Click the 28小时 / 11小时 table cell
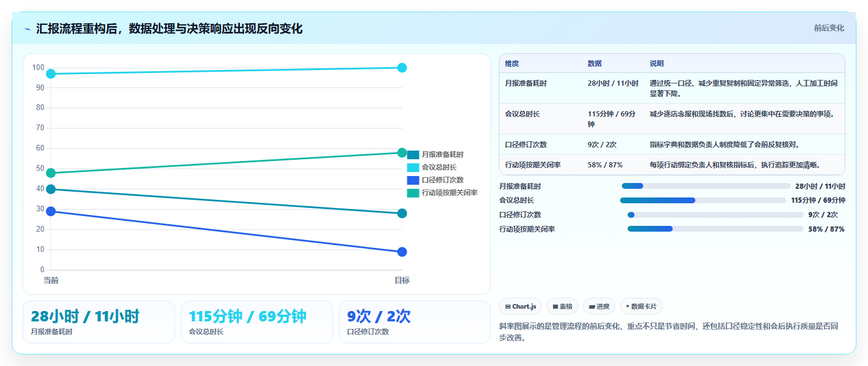 click(x=613, y=83)
